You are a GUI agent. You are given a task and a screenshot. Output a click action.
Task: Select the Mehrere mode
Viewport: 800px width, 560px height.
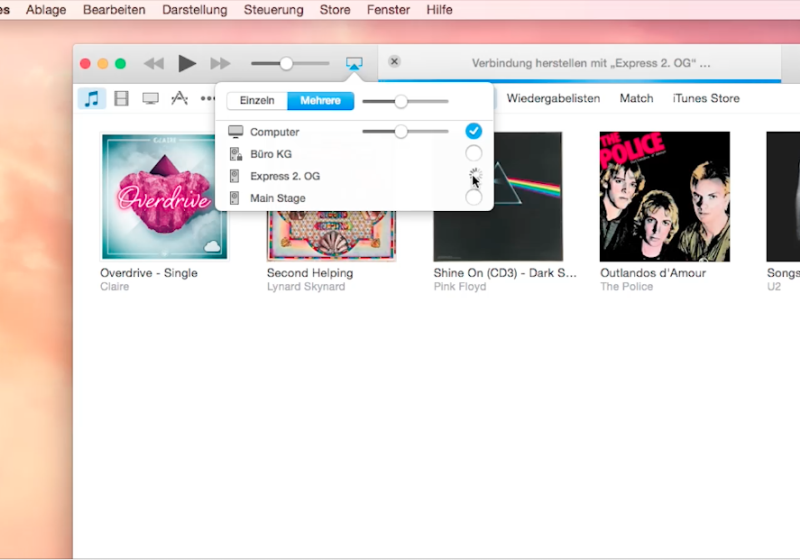click(x=320, y=101)
